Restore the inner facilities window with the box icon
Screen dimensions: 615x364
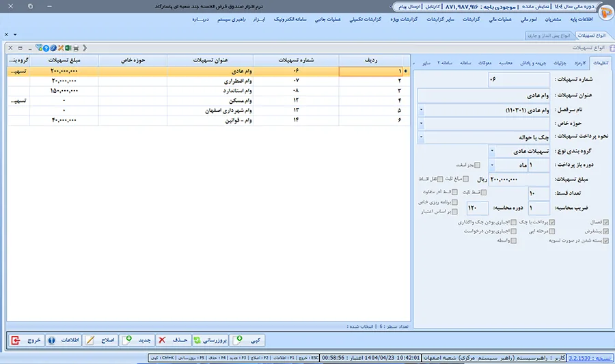pyautogui.click(x=20, y=48)
